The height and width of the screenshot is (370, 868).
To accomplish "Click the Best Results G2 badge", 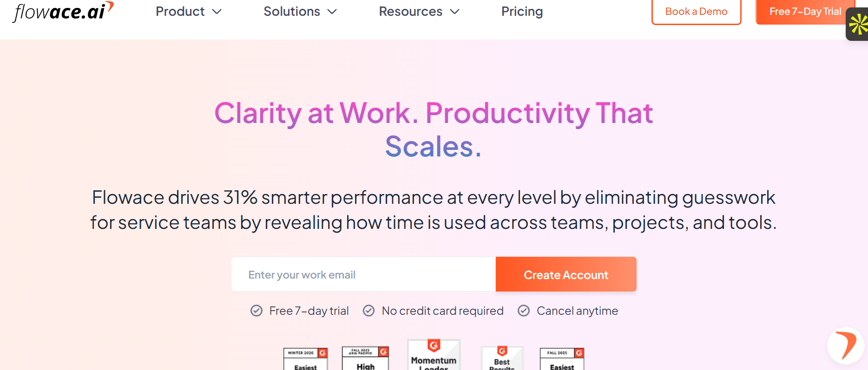I will (502, 358).
